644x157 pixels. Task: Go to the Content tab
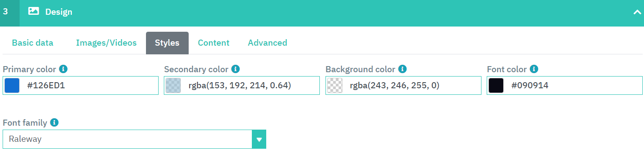click(x=214, y=43)
